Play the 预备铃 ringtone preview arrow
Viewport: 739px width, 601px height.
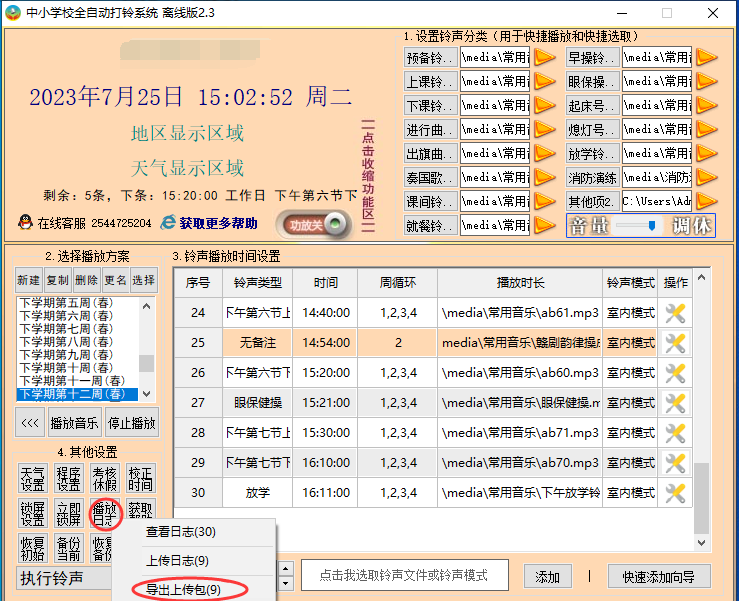pyautogui.click(x=544, y=57)
